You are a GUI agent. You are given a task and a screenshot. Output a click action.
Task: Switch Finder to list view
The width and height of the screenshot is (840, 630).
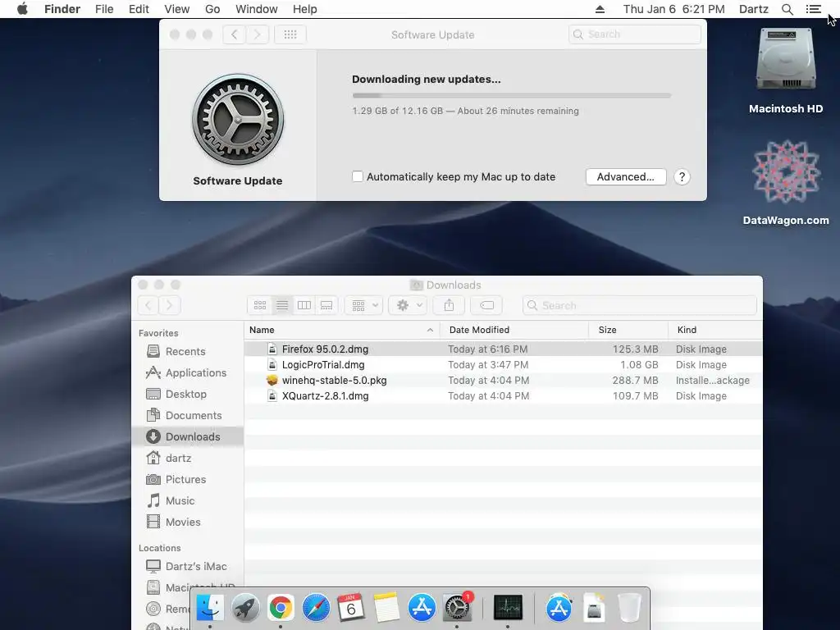[282, 305]
